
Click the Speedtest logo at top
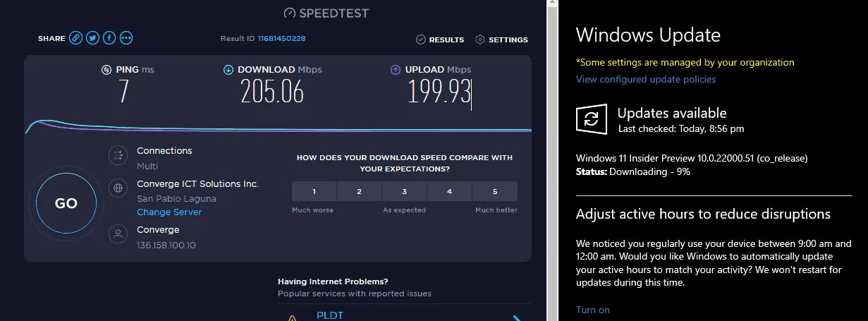(x=326, y=13)
